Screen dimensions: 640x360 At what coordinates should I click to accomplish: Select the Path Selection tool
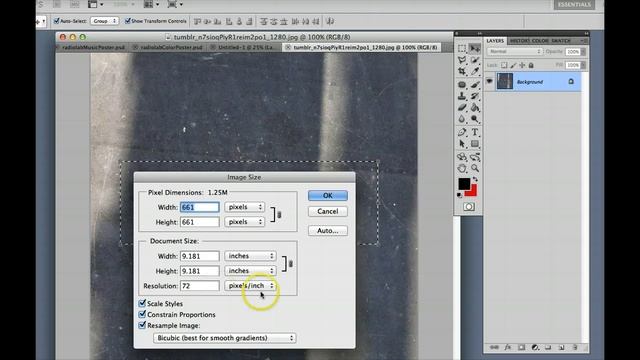pos(462,144)
